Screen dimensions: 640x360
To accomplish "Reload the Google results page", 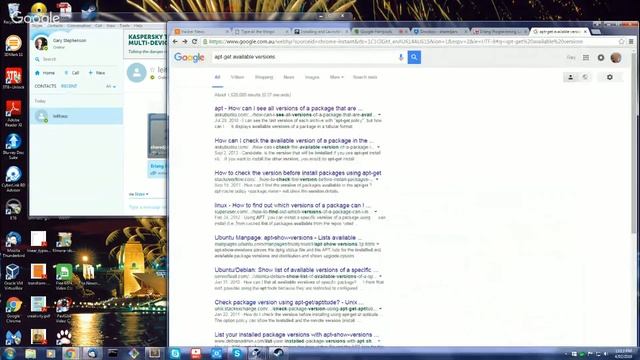I will pos(194,42).
